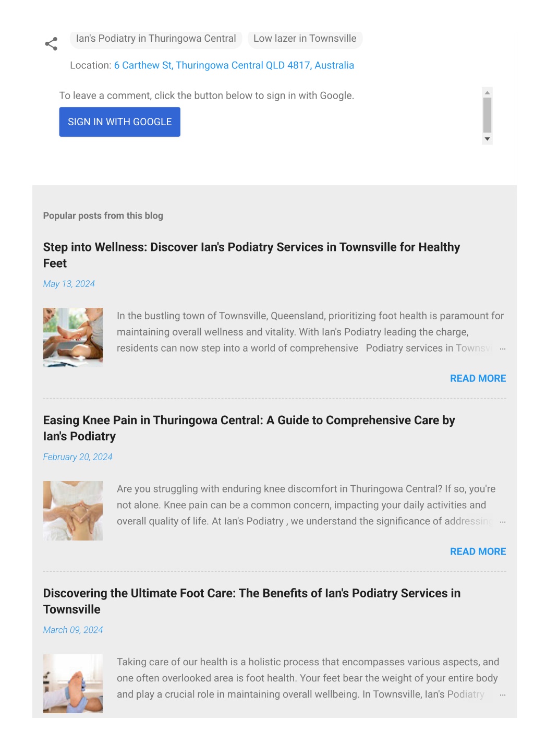
Task: Click the comment box scroll down arrow
Action: click(488, 139)
